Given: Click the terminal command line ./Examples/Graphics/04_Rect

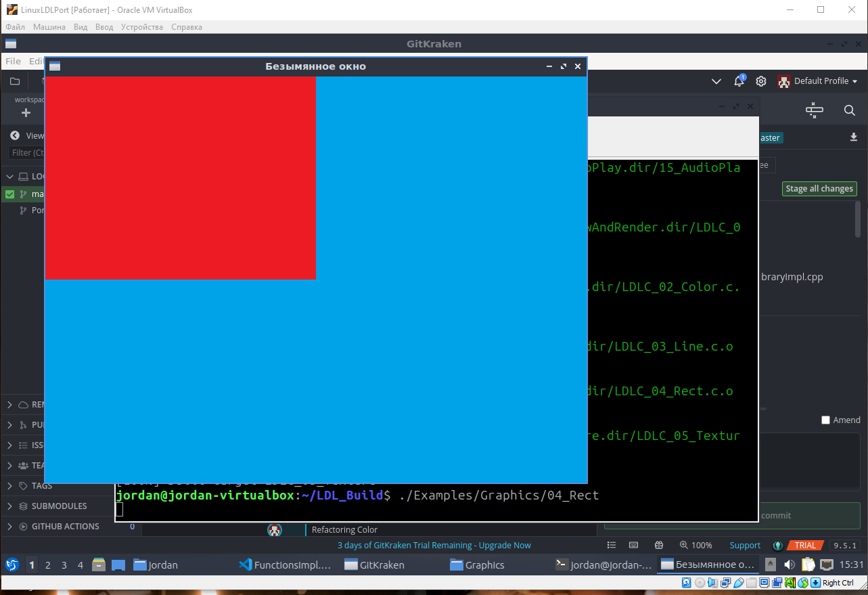Looking at the screenshot, I should 499,495.
